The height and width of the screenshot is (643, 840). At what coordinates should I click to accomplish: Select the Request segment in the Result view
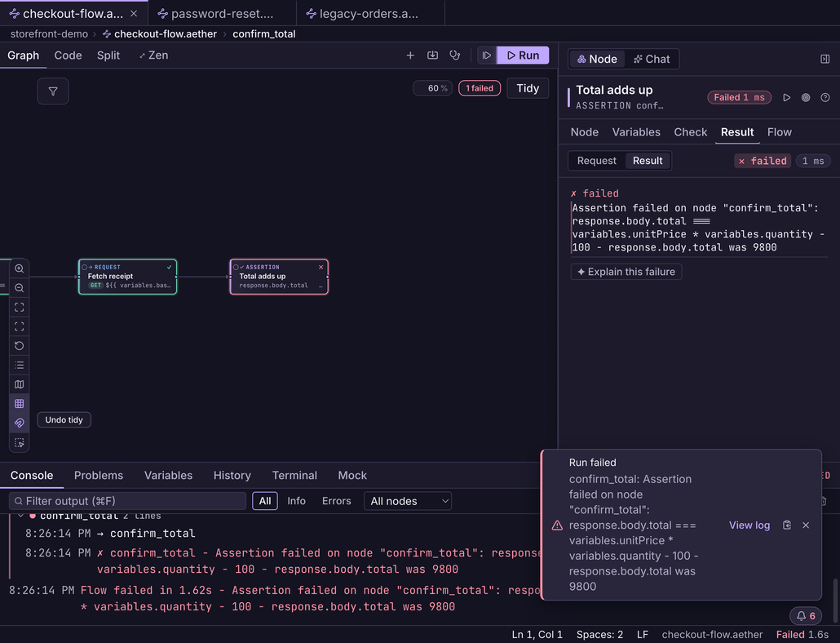pos(596,161)
